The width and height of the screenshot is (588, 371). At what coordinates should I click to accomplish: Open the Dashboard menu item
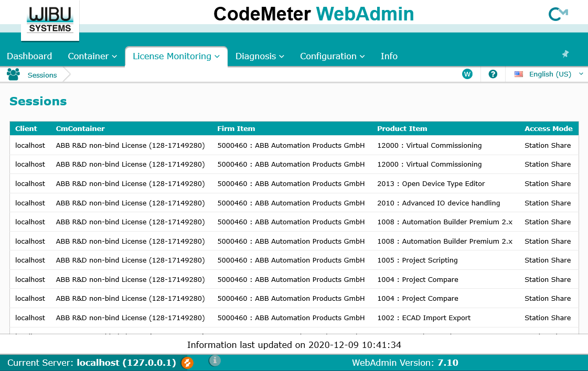click(29, 56)
